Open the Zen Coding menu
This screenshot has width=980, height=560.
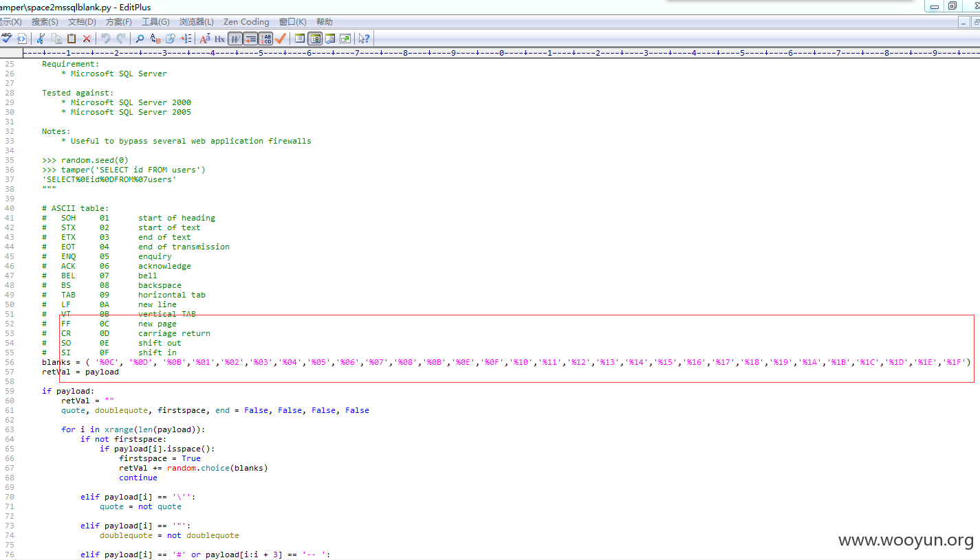[246, 22]
